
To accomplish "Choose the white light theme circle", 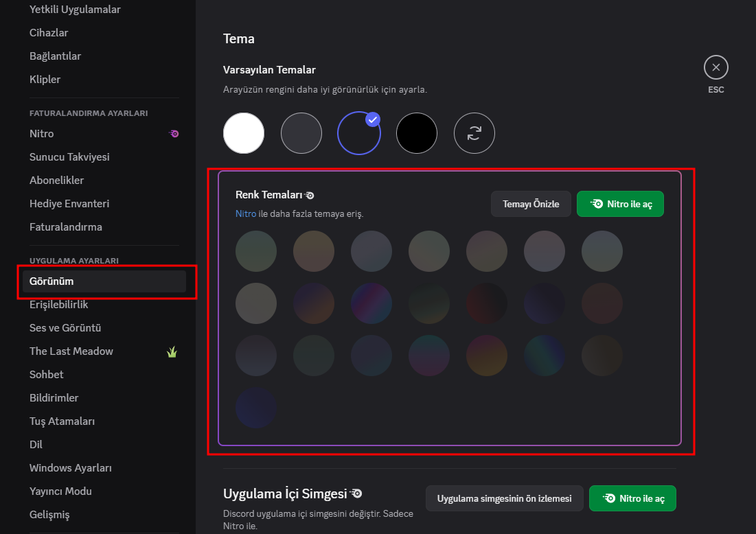I will (x=244, y=133).
